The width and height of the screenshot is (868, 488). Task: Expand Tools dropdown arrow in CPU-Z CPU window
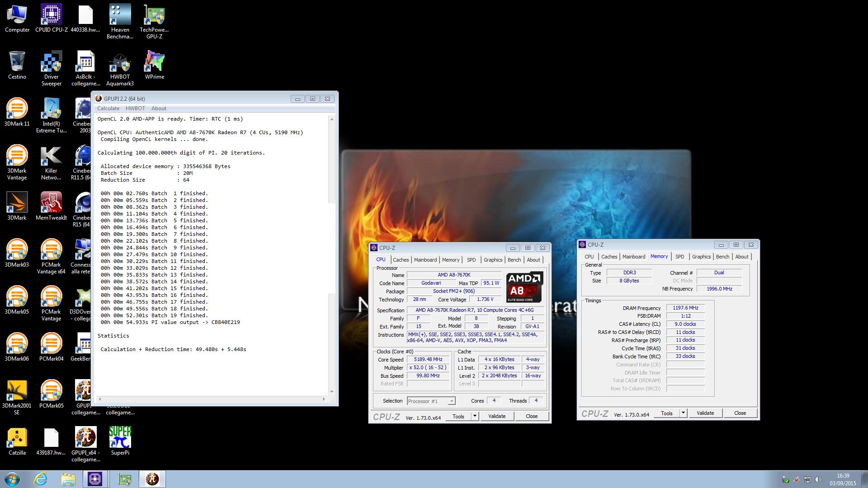tap(475, 416)
